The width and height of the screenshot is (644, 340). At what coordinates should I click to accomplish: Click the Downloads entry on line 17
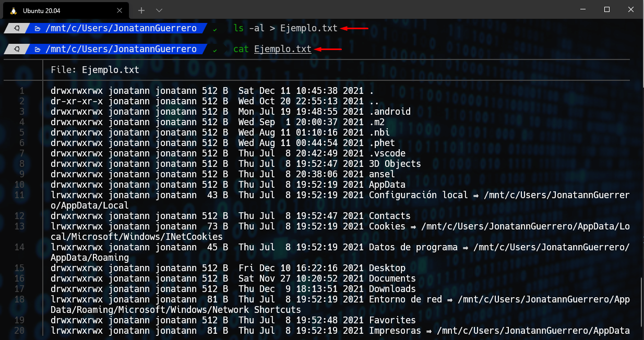click(x=392, y=289)
